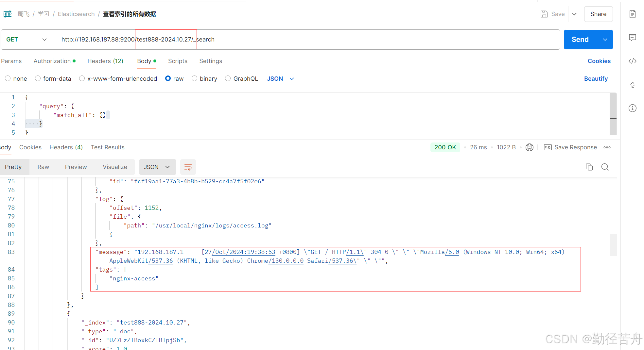Open the Settings tab

[x=211, y=61]
